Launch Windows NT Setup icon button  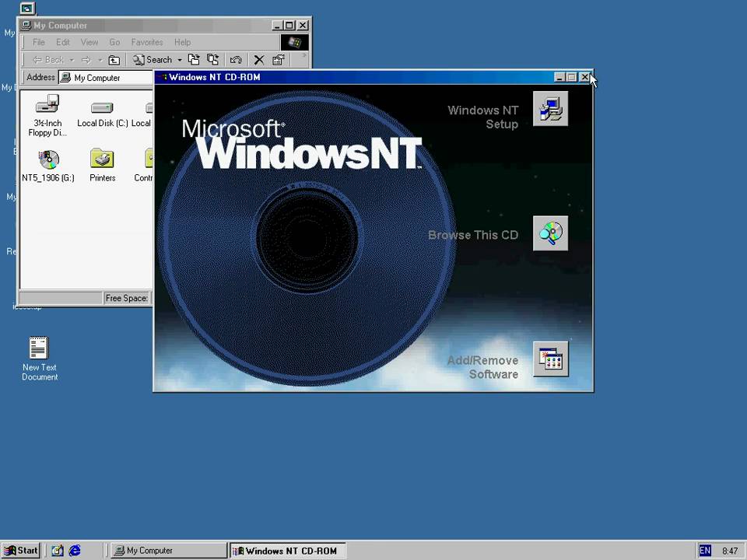coord(550,109)
